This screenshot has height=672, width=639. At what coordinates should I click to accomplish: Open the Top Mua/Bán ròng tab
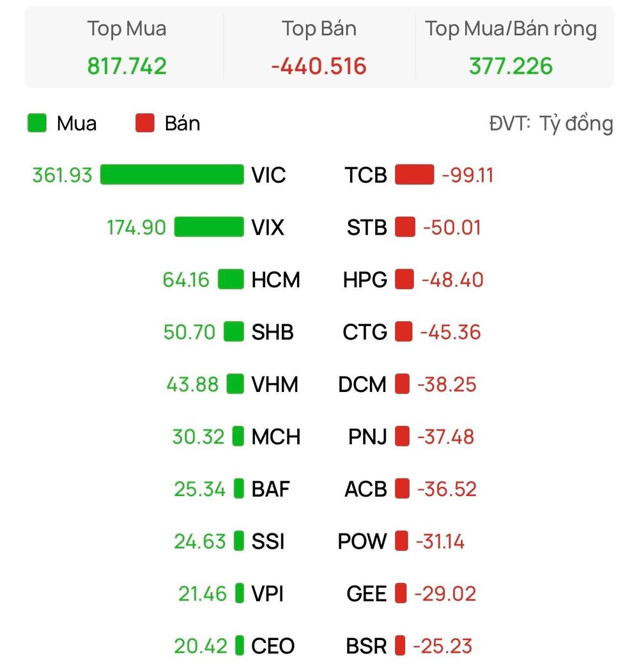pos(511,47)
